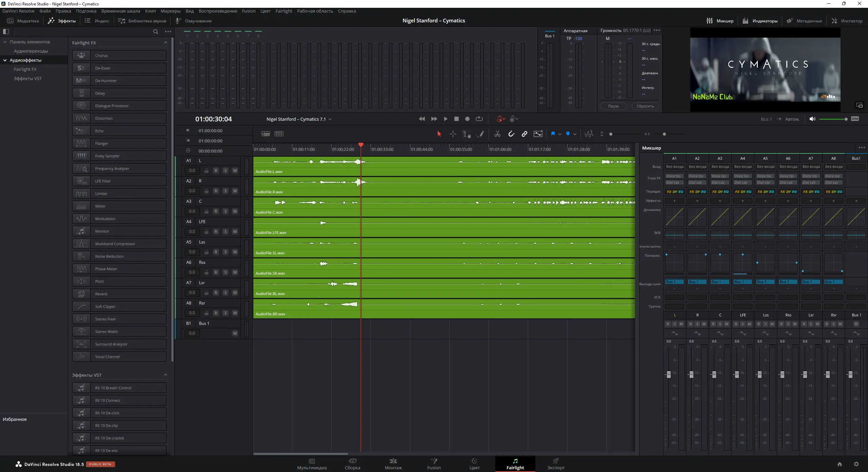This screenshot has height=472, width=868.
Task: Open the timeline name dropdown
Action: (x=330, y=119)
